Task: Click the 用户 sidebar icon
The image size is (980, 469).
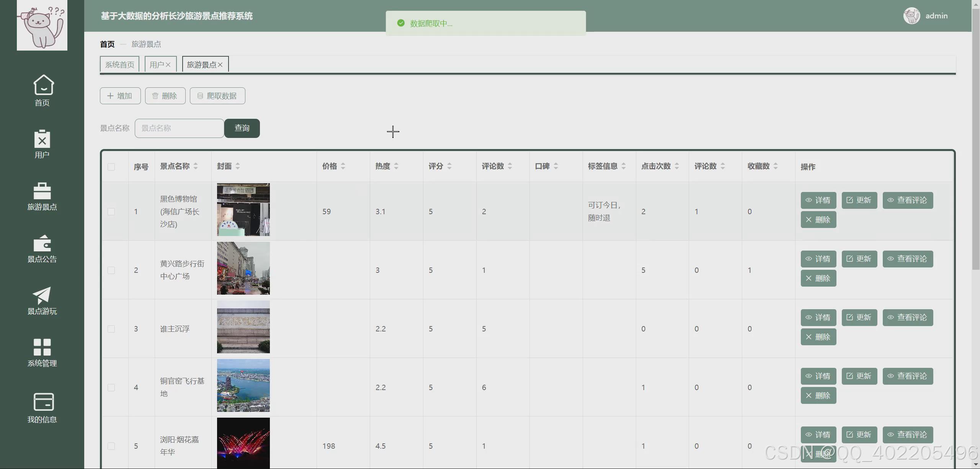Action: coord(42,139)
